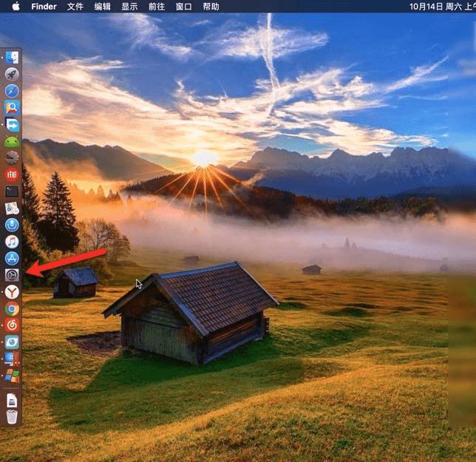This screenshot has width=476, height=462.
Task: Open the 前往 menu
Action: pos(157,7)
